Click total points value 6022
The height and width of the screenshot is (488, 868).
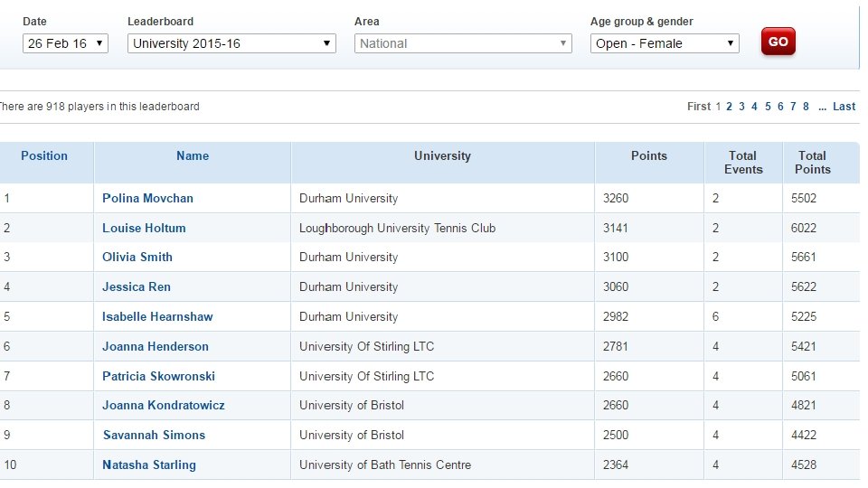pos(804,228)
